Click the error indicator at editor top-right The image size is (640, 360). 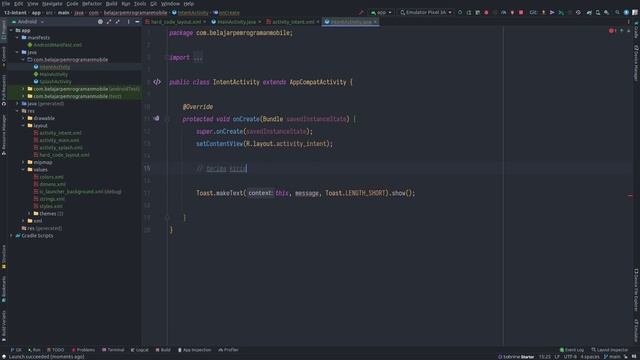(612, 31)
